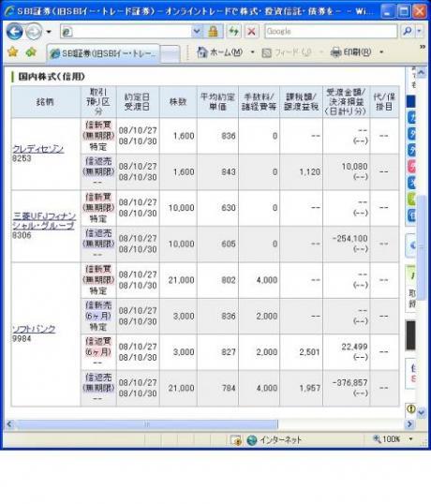Open the ソフトバンク stock link
Image resolution: width=431 pixels, height=504 pixels.
[34, 329]
